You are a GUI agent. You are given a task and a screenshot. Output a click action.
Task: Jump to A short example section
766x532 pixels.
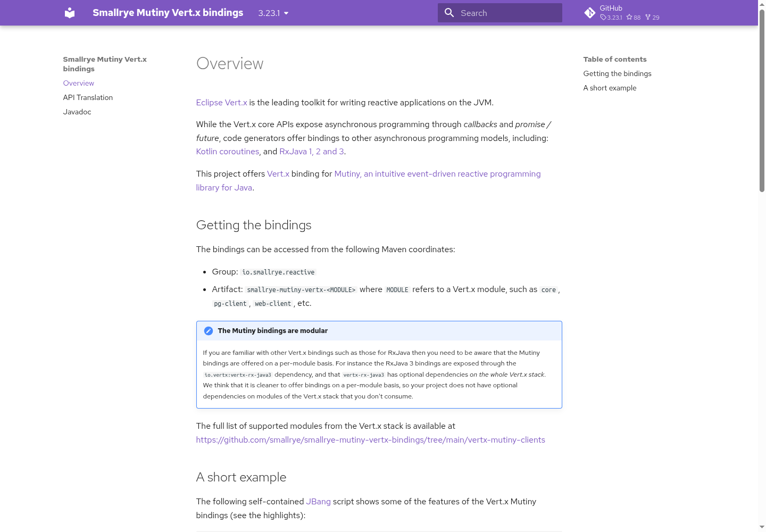point(610,88)
